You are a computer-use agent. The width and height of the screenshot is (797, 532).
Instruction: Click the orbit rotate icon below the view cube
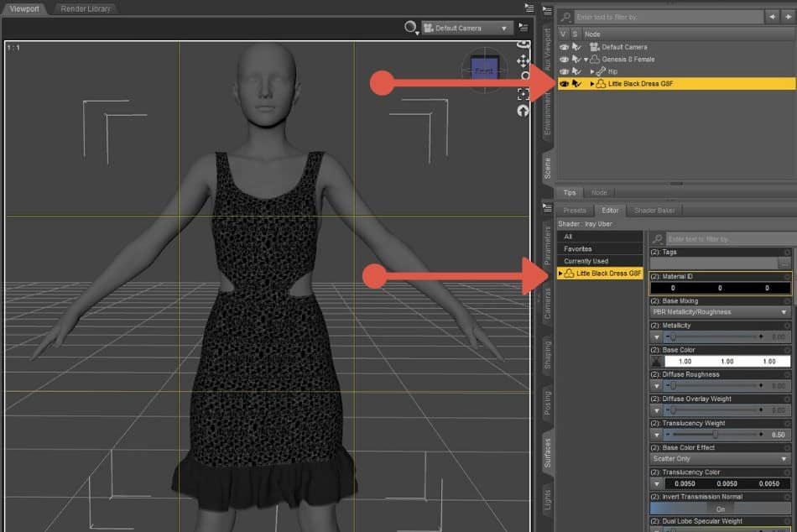[524, 110]
